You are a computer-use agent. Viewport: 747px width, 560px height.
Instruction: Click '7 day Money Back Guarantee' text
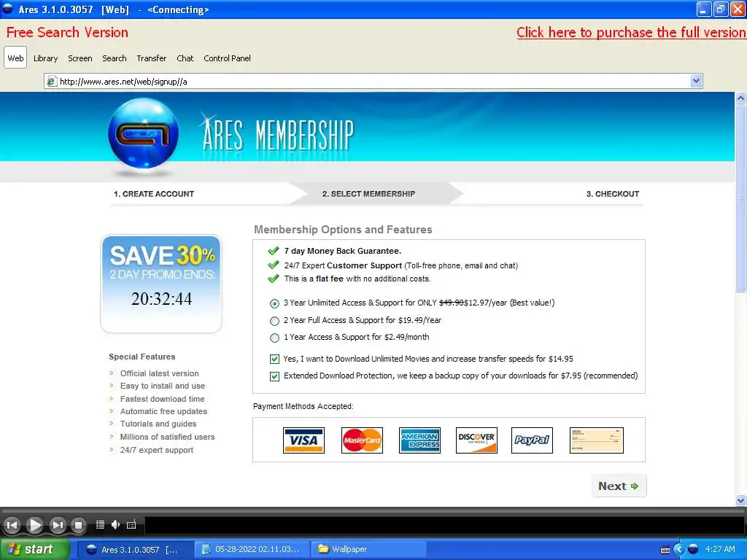(343, 251)
